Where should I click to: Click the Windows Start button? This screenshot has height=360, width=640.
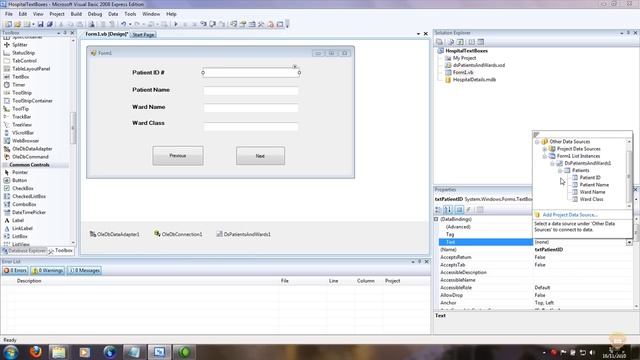pos(11,352)
